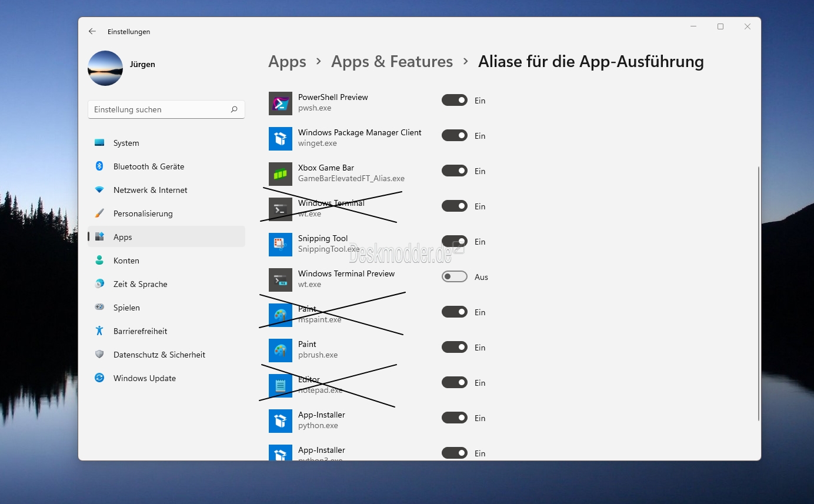Screen dimensions: 814x504
Task: Open Barrierefreiheit settings
Action: point(166,331)
